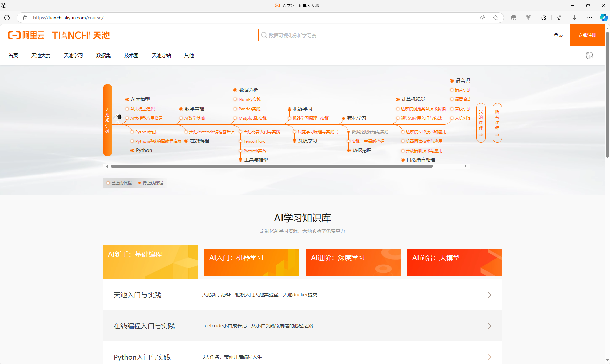Open the browser extensions puzzle icon

tap(543, 18)
